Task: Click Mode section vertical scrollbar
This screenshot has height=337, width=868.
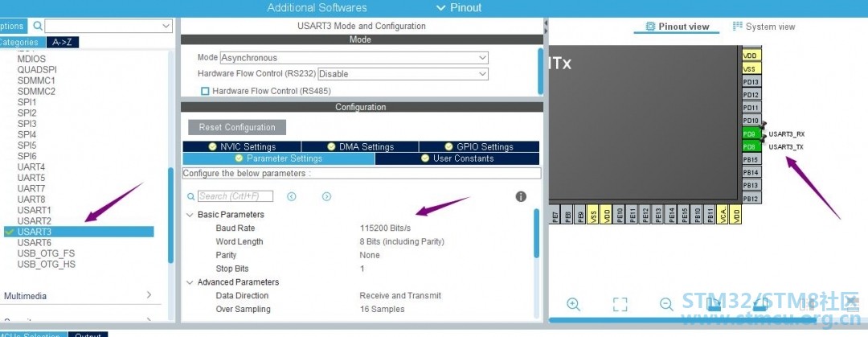Action: (x=540, y=71)
